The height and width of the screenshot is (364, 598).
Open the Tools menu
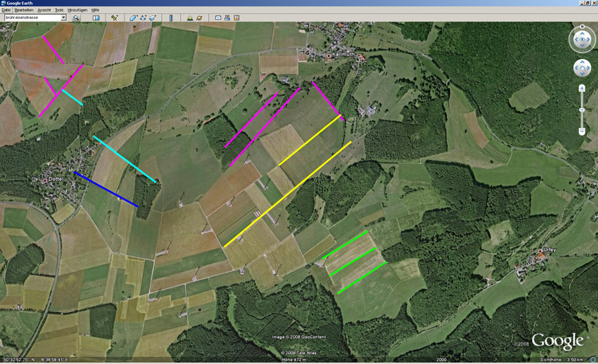click(59, 10)
